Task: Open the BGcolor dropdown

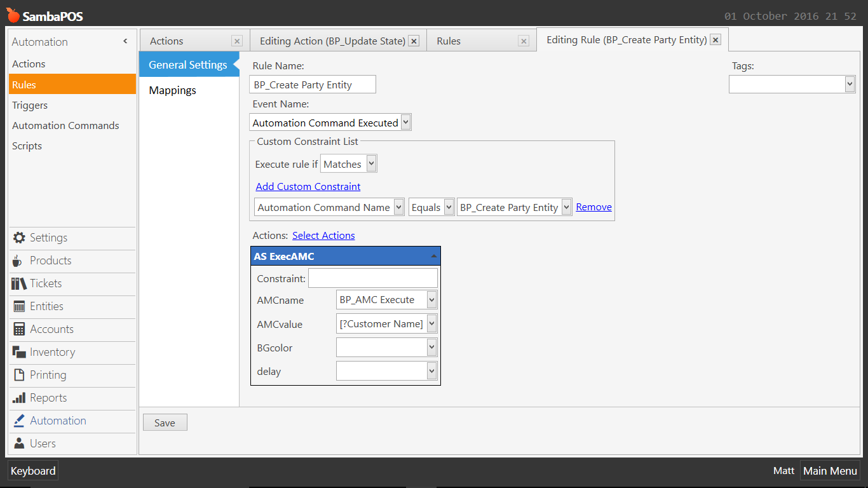Action: tap(431, 348)
